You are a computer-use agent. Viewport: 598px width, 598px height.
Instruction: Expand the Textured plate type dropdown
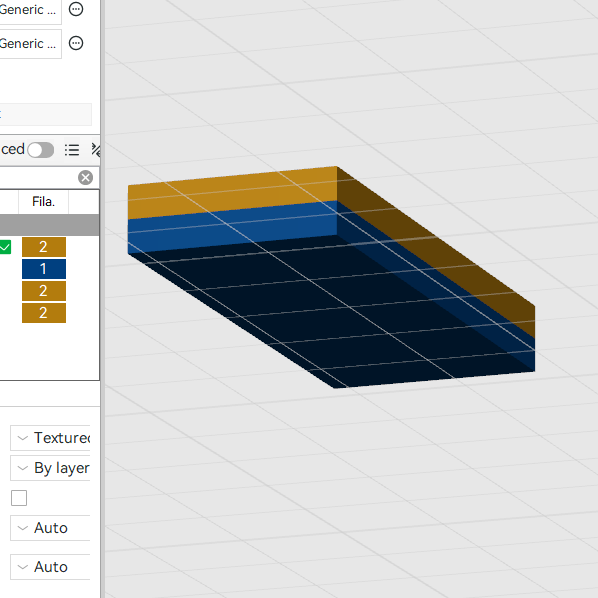50,438
